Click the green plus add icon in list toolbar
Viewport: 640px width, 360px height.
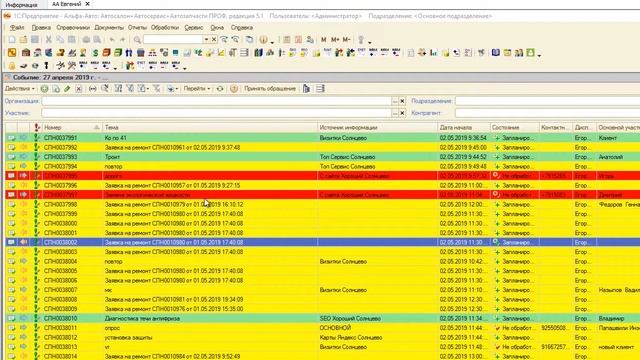44,89
